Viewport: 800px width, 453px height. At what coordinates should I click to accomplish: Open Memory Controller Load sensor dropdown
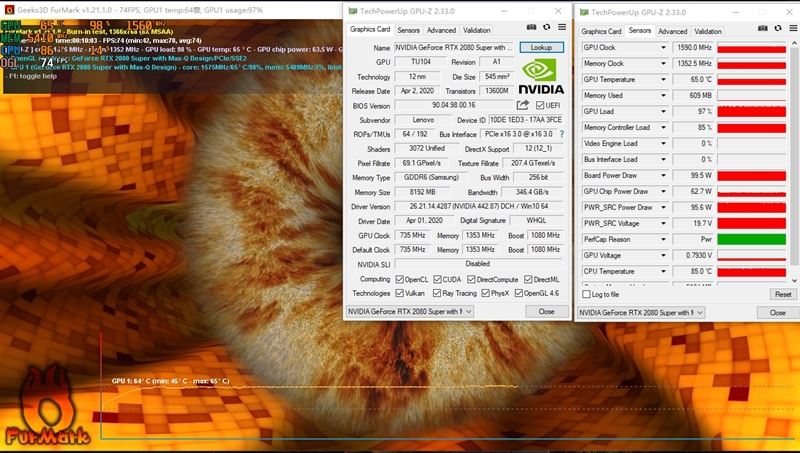(663, 128)
